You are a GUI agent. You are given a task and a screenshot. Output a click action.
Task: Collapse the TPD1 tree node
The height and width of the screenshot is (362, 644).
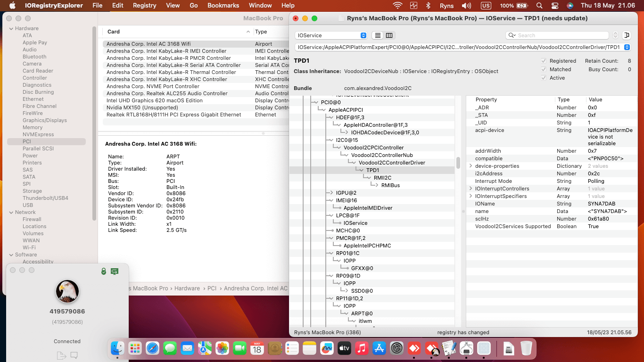361,170
